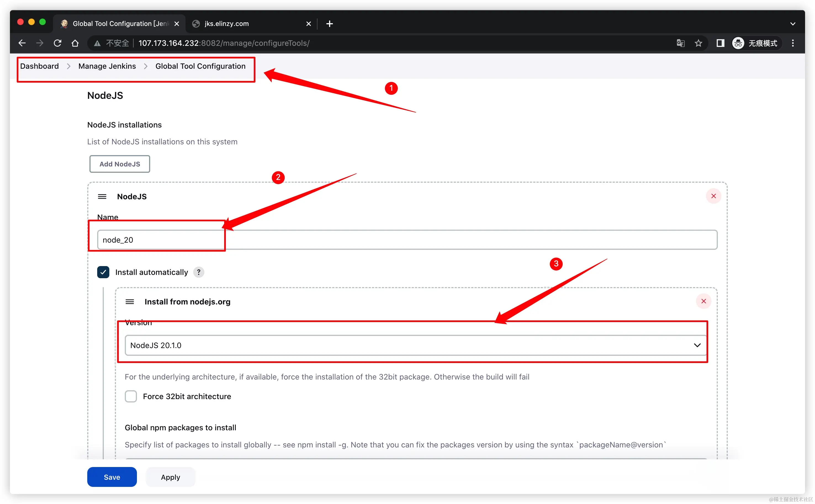Uncheck Install automatically checkbox
The image size is (815, 504).
(x=103, y=272)
